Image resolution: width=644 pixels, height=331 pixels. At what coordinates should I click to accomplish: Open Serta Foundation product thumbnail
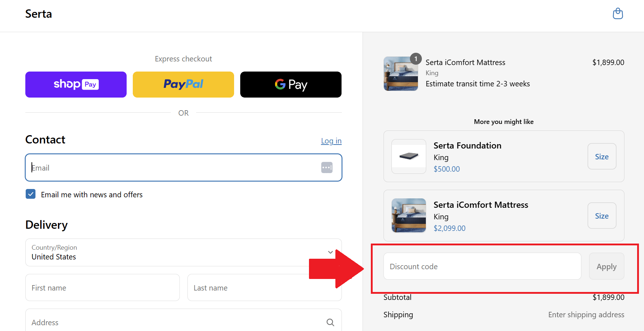click(x=409, y=156)
